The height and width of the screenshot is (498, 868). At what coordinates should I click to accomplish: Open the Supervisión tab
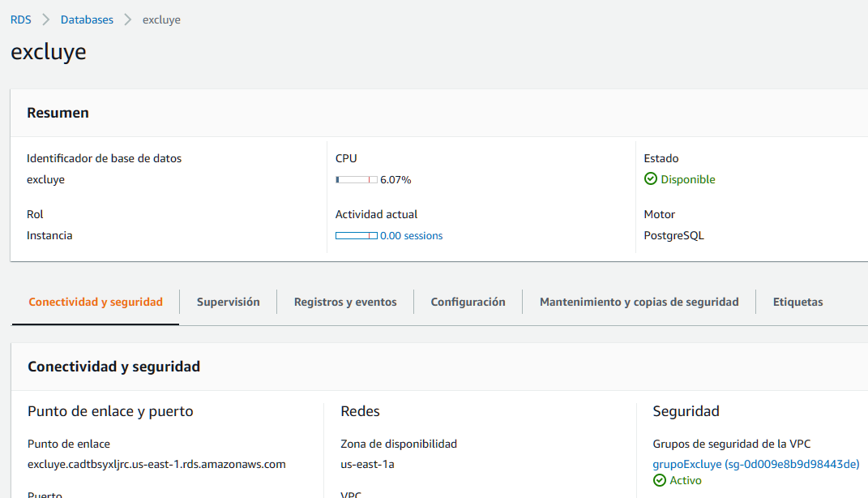228,301
